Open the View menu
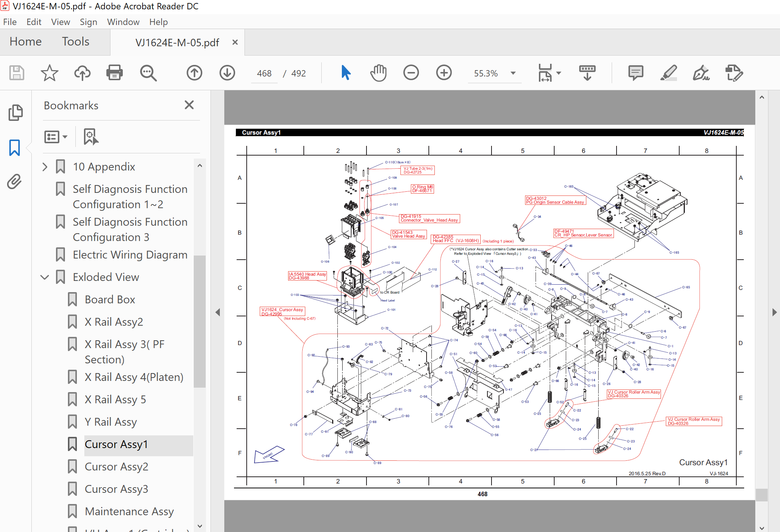 [x=61, y=22]
